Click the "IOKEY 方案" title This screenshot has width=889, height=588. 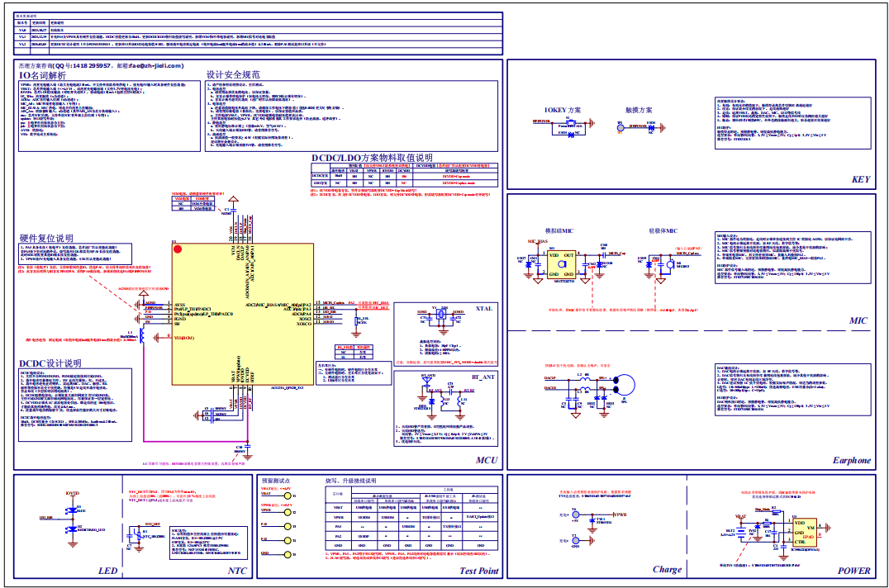[x=563, y=111]
